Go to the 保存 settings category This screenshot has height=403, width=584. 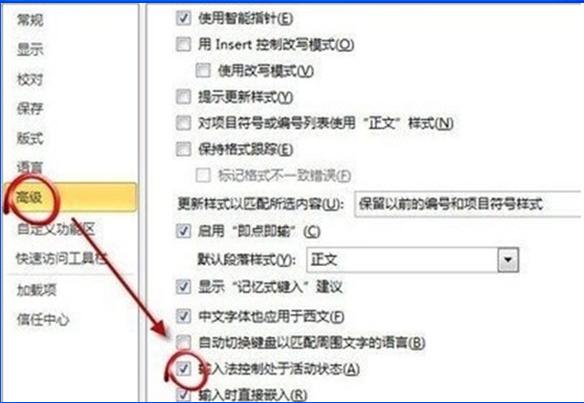coord(30,109)
